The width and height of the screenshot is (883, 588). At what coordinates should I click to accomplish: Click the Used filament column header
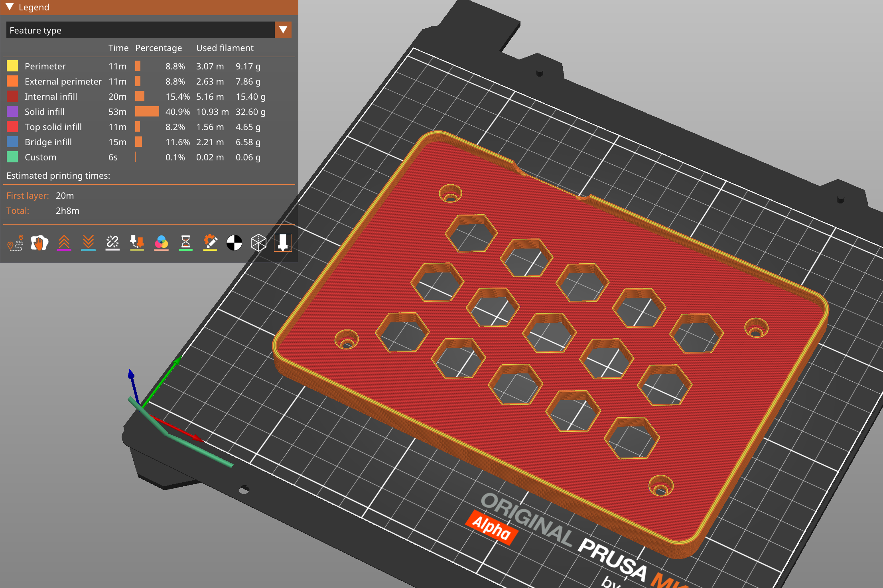tap(225, 48)
